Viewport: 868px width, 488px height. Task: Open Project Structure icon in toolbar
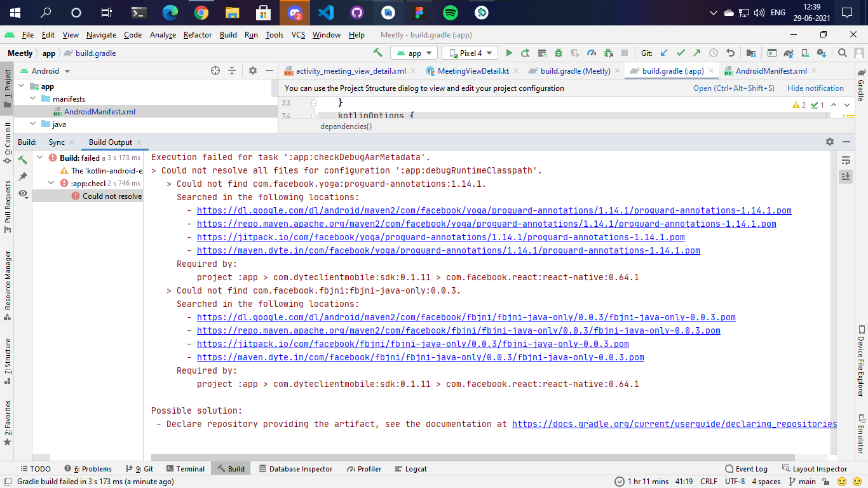point(751,53)
